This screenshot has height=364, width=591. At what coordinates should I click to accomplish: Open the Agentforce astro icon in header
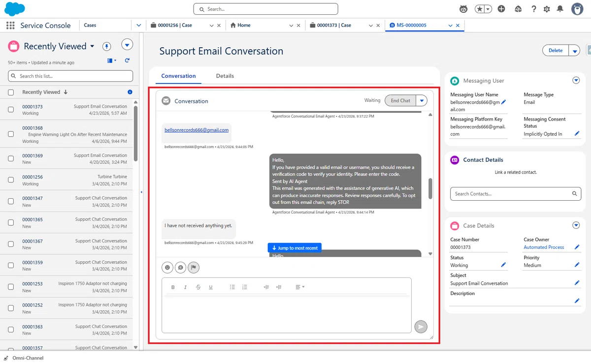pos(463,9)
